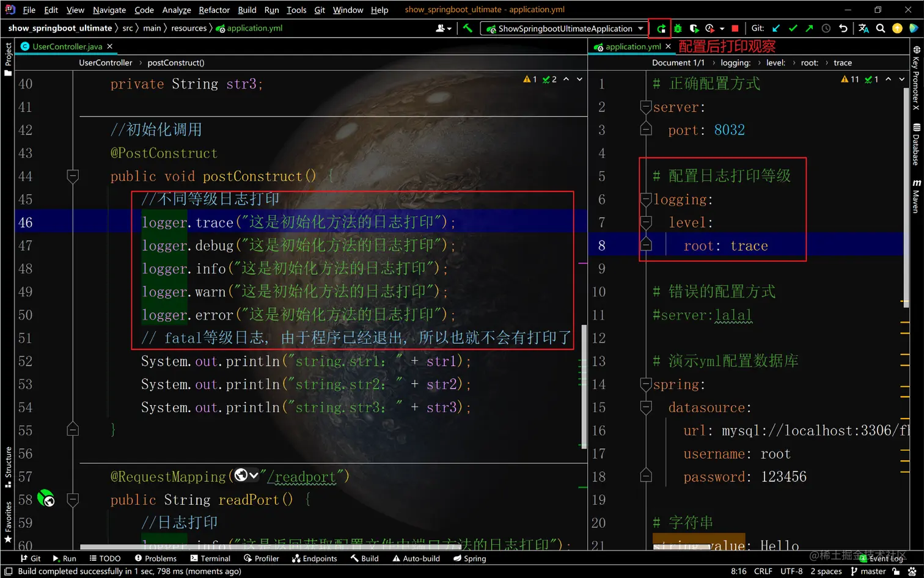The image size is (924, 578).
Task: Open Key Promoter X side panel
Action: tap(916, 78)
